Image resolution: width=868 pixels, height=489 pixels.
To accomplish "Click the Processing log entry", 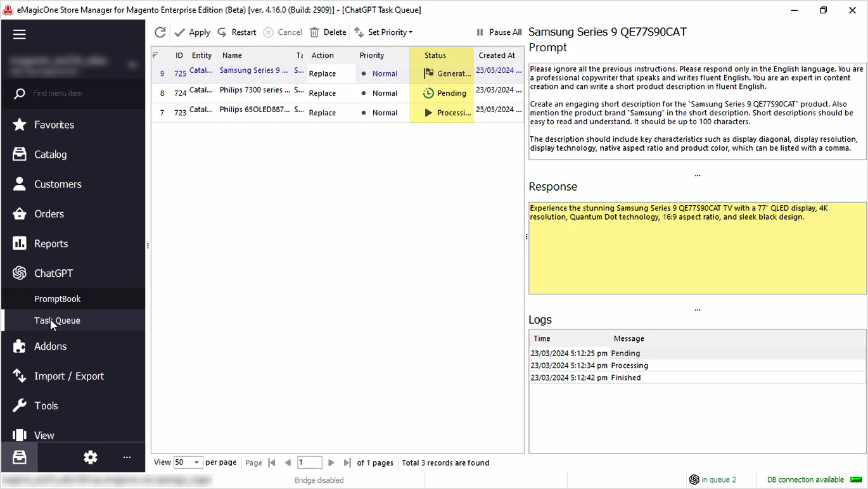I will pyautogui.click(x=698, y=365).
